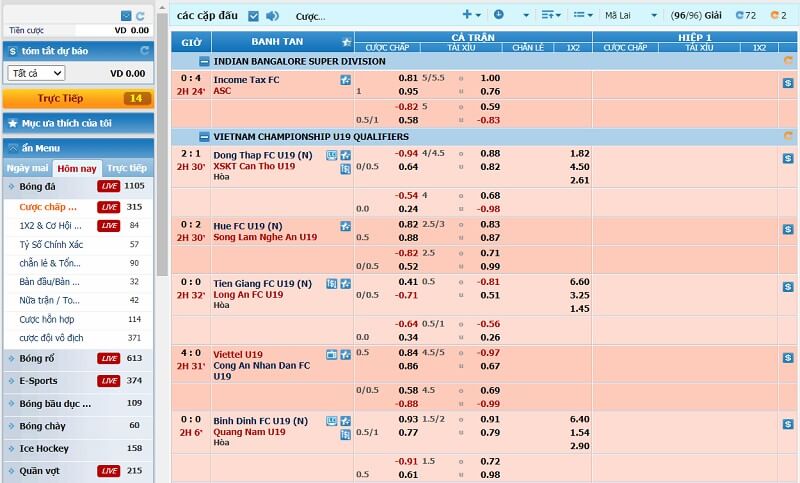Screen dimensions: 800x483
Task: Open more bets for Binh Dinh FC U19 row
Action: click(788, 424)
